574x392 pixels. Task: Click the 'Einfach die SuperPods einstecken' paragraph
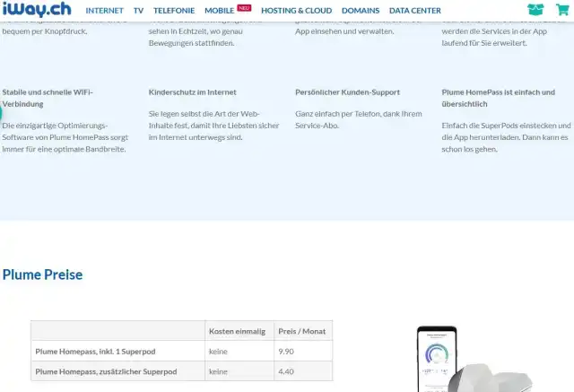(x=506, y=137)
